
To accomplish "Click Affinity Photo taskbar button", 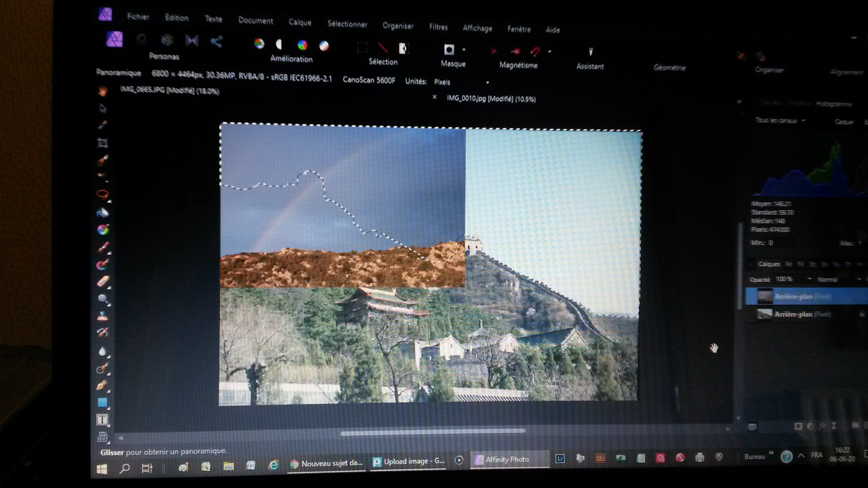I will [509, 460].
